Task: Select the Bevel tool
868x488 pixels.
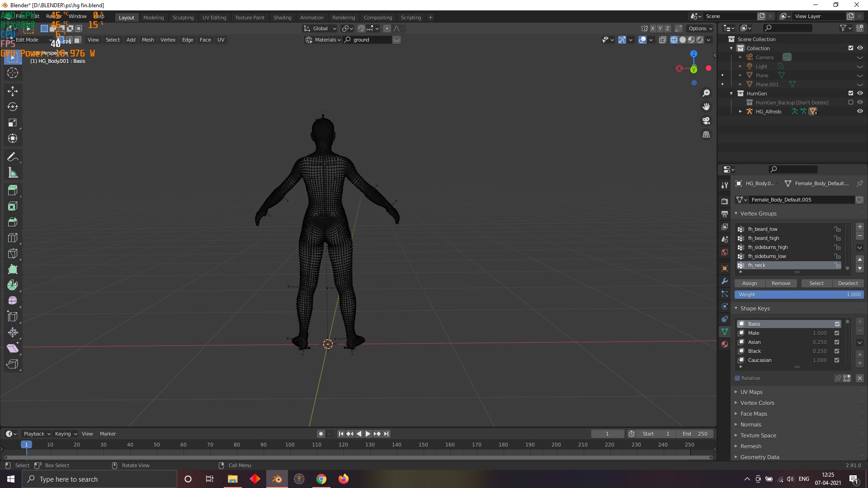Action: click(13, 222)
